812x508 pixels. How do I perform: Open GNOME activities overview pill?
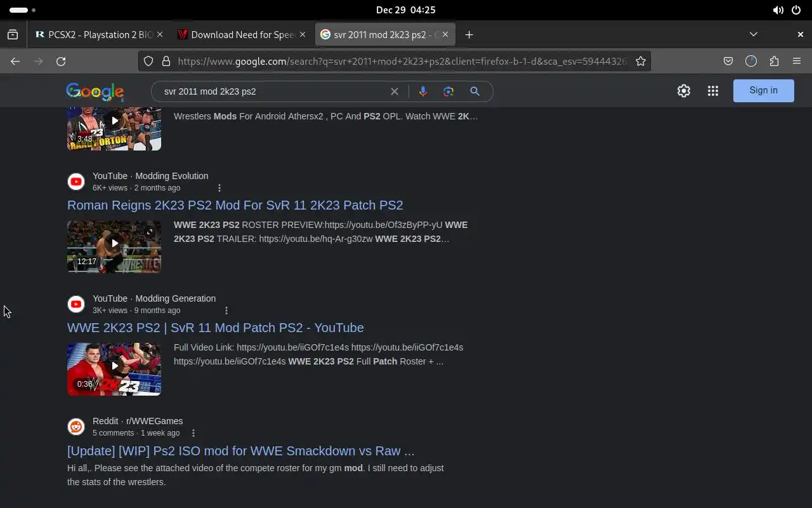tap(22, 10)
